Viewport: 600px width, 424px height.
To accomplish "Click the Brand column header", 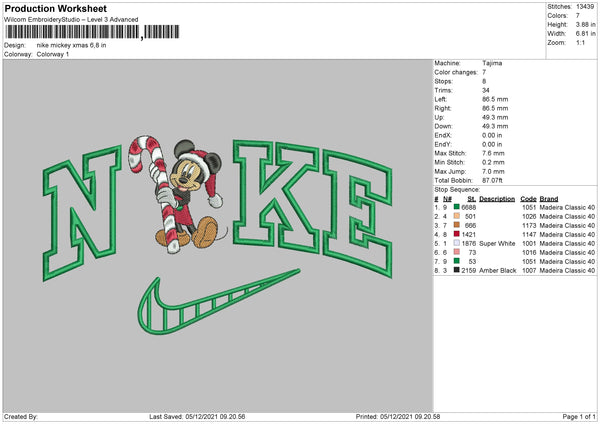I will 549,199.
